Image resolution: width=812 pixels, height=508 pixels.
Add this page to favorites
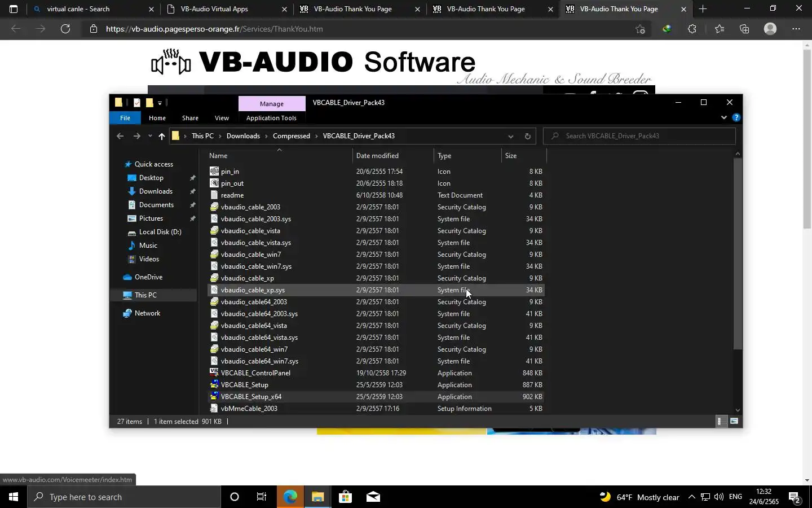pos(640,29)
